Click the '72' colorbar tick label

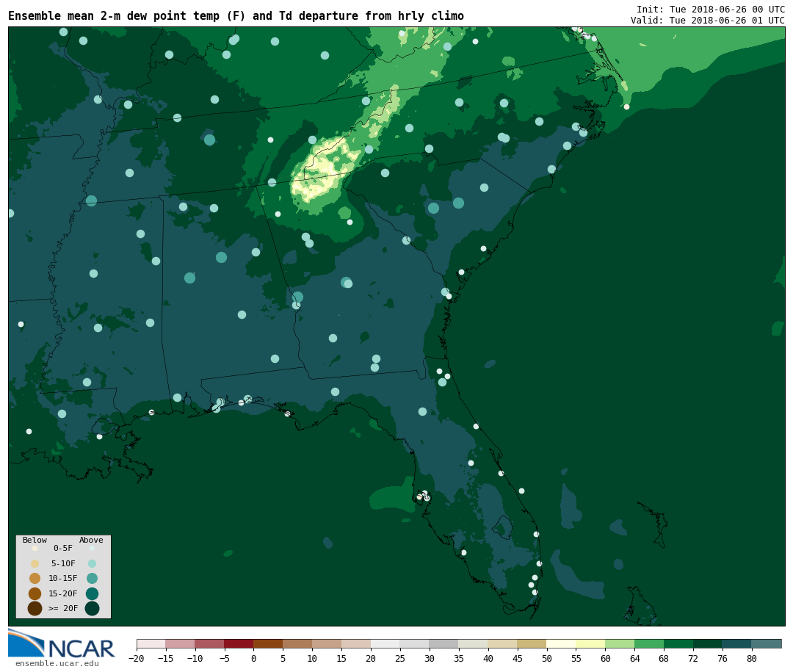(x=693, y=658)
